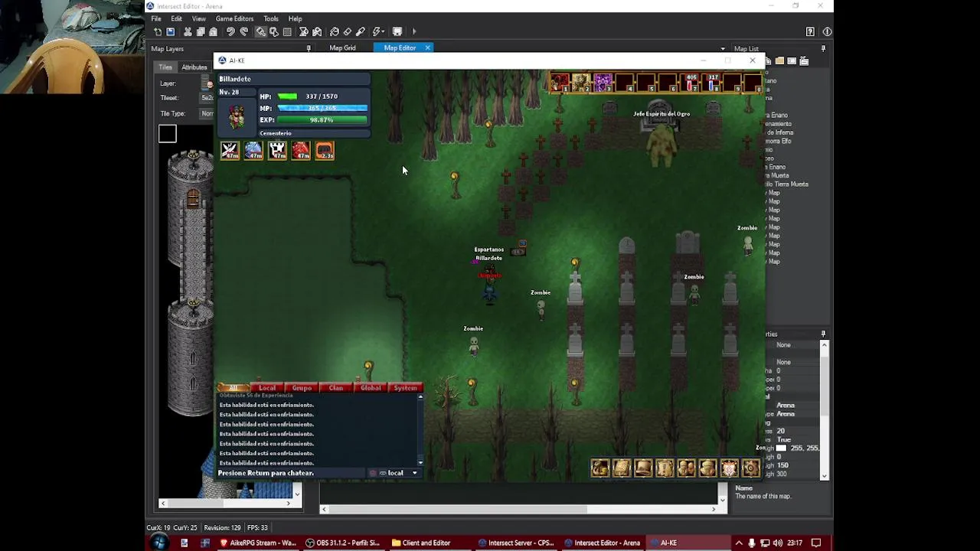Click the help question icon in editor toolbar
Image resolution: width=980 pixels, height=551 pixels.
[810, 31]
